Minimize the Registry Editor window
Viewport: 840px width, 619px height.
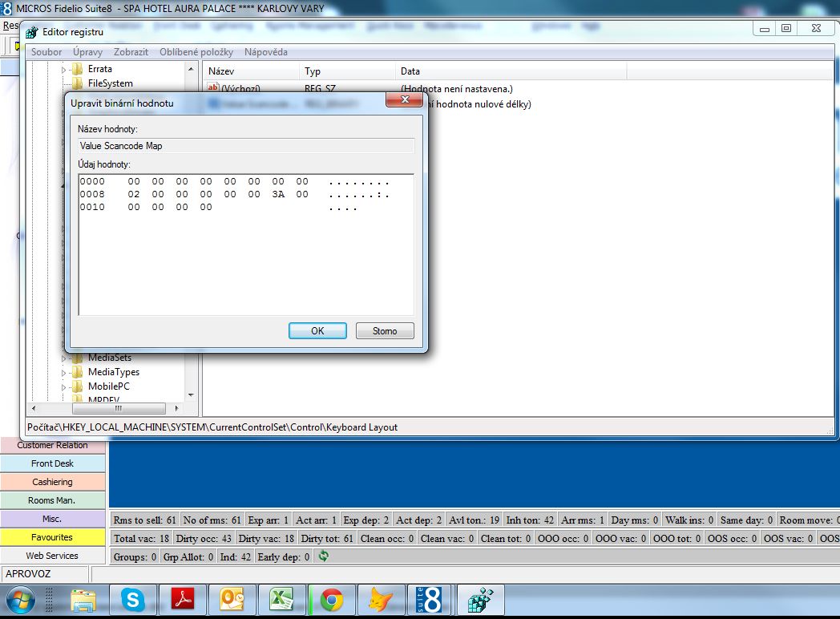tap(765, 28)
